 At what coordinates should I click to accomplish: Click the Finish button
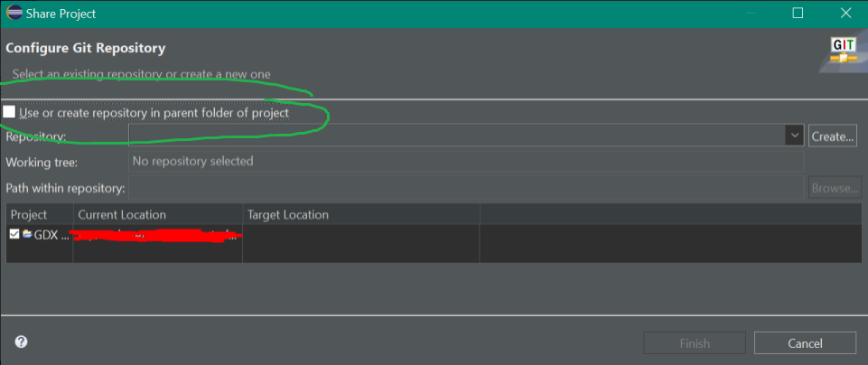695,343
